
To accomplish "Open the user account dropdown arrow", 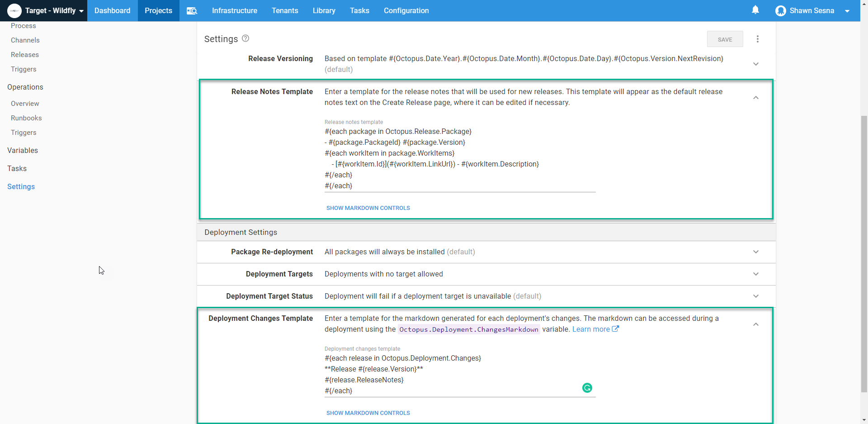I will coord(848,10).
